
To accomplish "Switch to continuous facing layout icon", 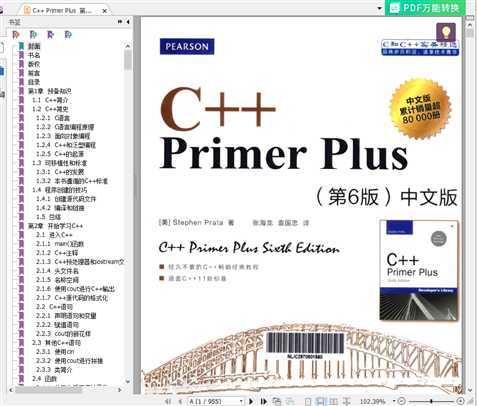I will tap(346, 401).
